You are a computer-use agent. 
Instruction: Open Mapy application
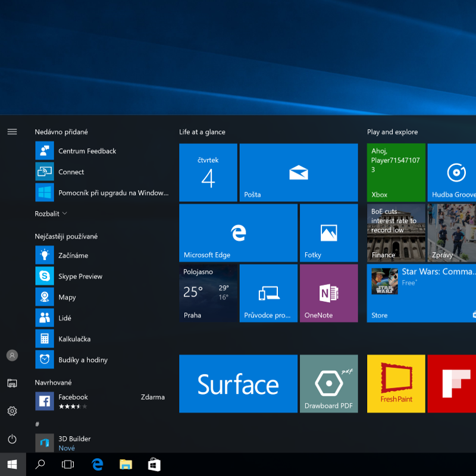(102, 297)
